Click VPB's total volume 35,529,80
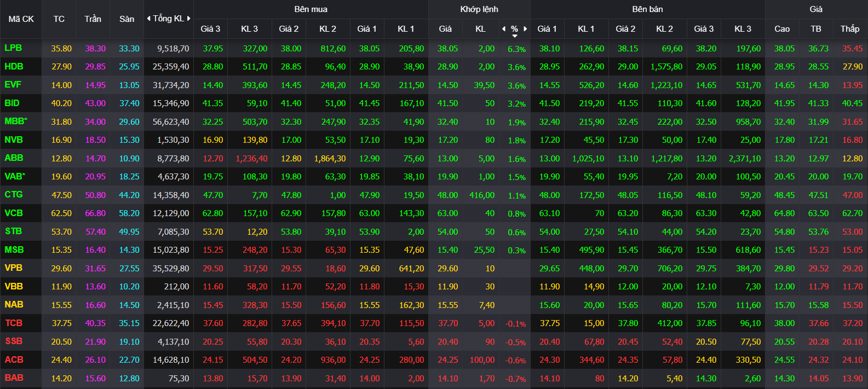 [171, 269]
